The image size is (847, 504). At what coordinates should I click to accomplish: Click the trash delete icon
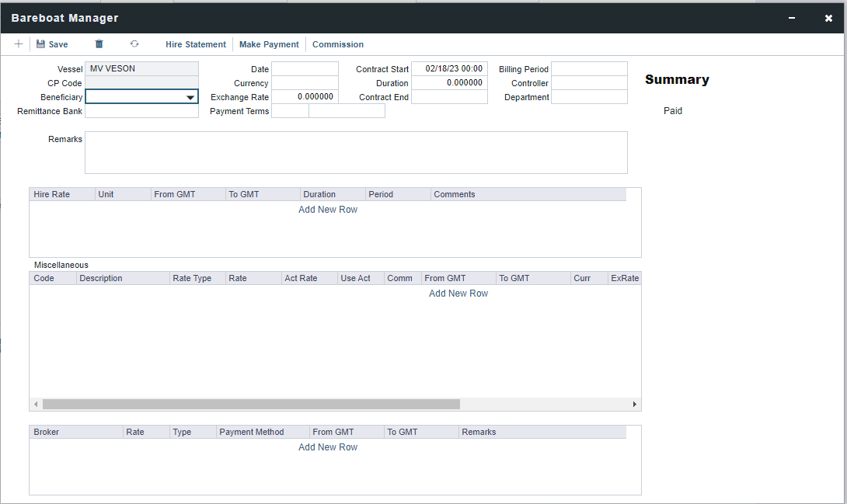[x=99, y=44]
